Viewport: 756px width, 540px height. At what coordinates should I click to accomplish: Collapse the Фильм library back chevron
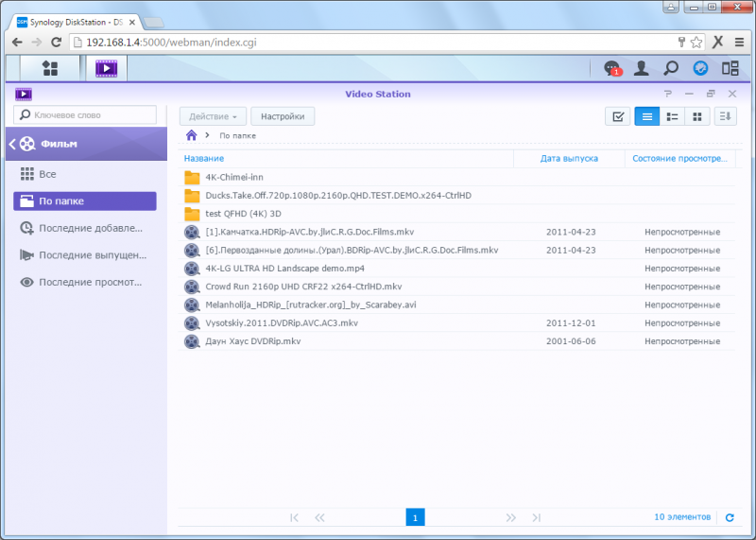click(x=12, y=144)
